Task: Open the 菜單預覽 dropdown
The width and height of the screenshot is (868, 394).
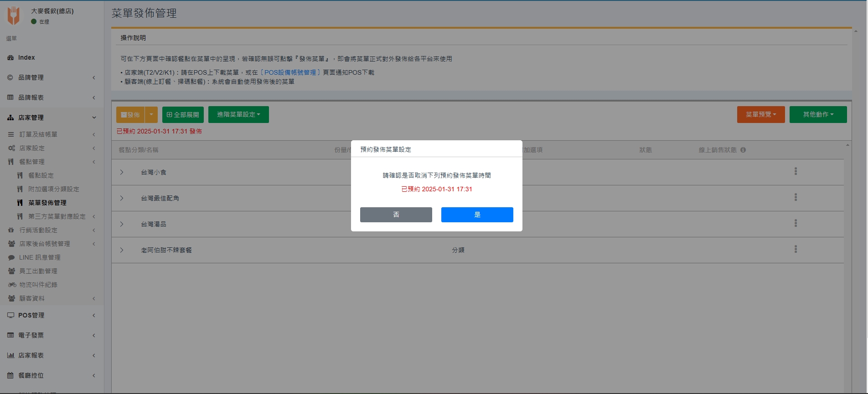Action: pos(760,115)
